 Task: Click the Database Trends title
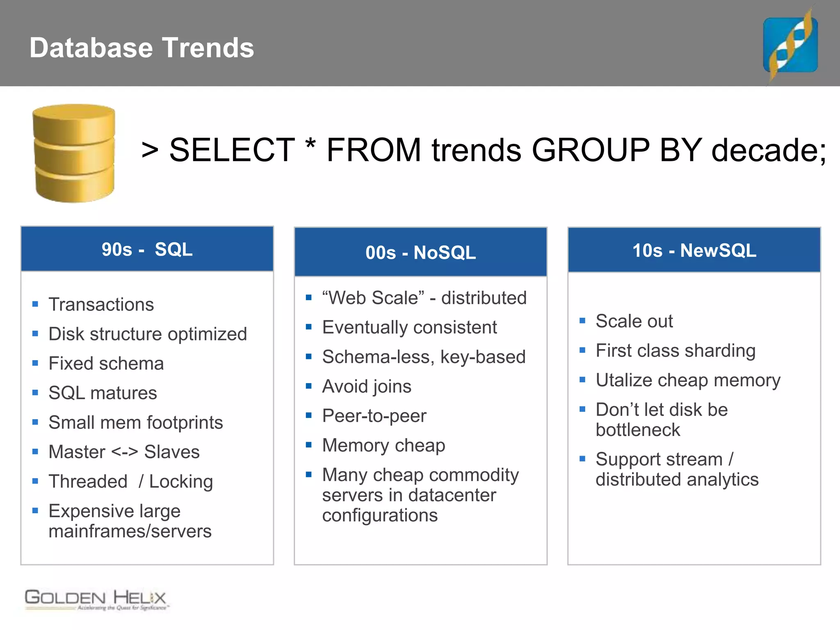tap(142, 48)
